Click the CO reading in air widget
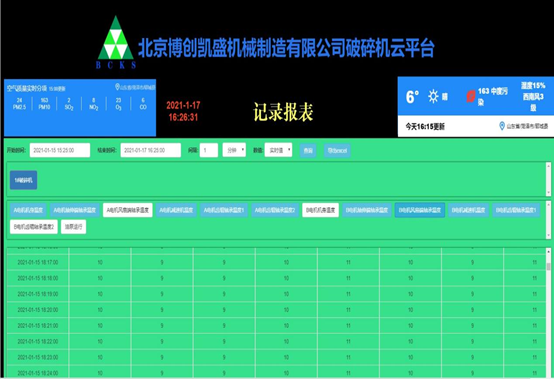 143,103
